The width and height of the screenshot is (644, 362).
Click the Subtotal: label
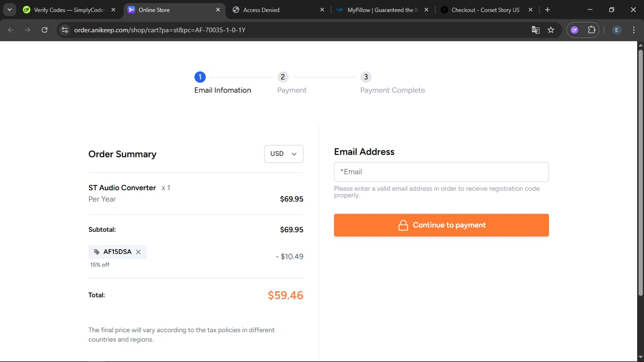click(x=102, y=230)
